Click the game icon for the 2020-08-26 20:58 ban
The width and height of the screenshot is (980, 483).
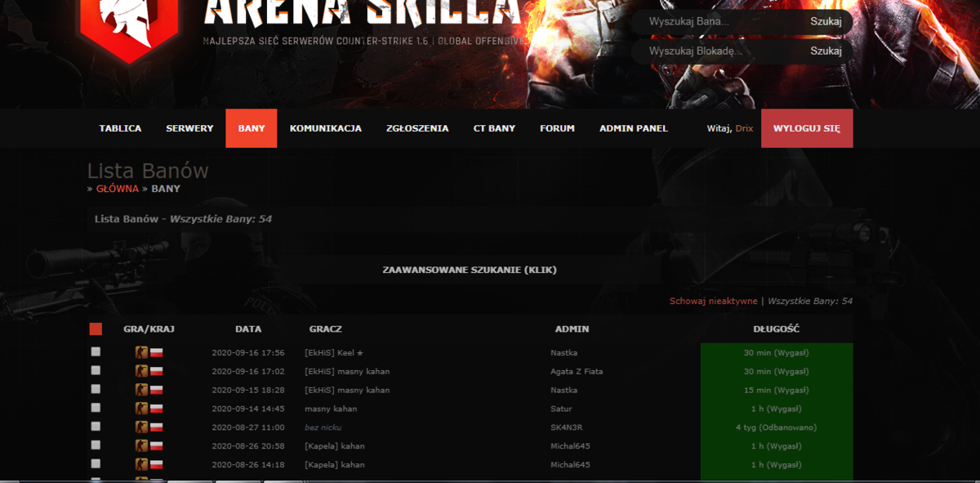[x=141, y=446]
